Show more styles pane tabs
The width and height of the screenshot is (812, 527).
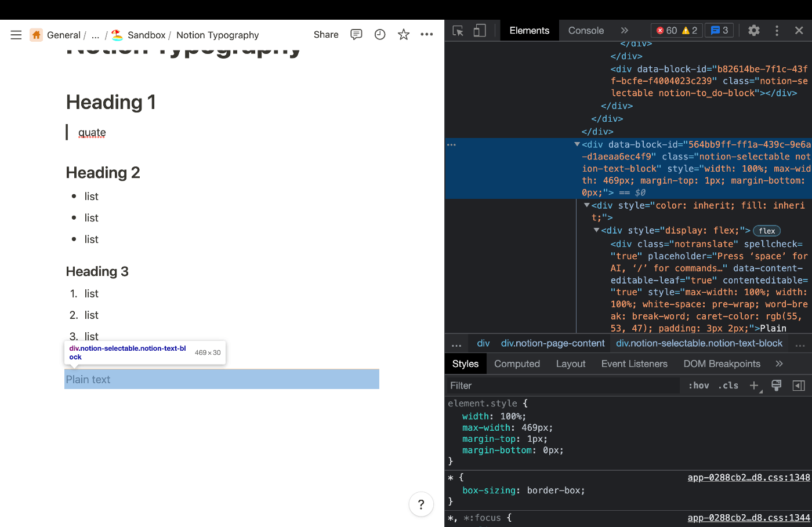779,364
